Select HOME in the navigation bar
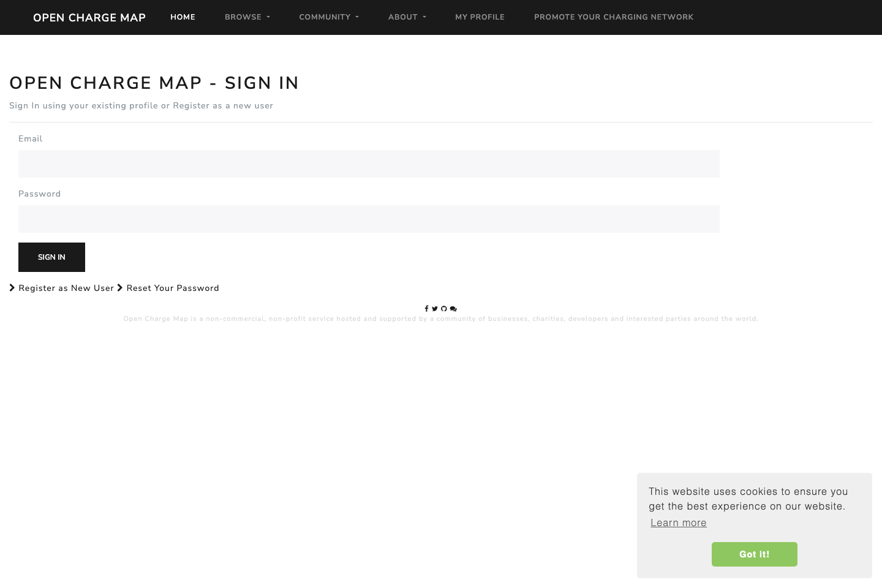This screenshot has height=588, width=882. pos(183,17)
